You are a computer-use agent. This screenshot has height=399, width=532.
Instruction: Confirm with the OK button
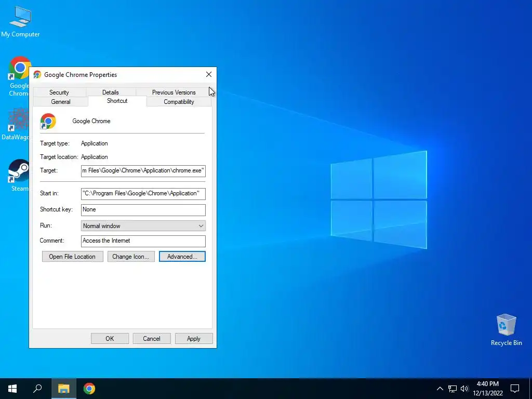coord(110,339)
